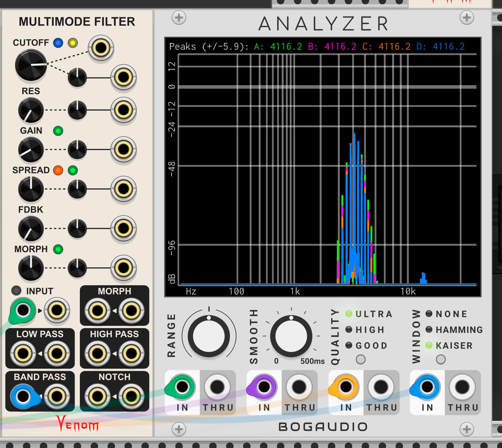This screenshot has width=502, height=448.
Task: Toggle the blue Cutoff mode button
Action: click(58, 43)
